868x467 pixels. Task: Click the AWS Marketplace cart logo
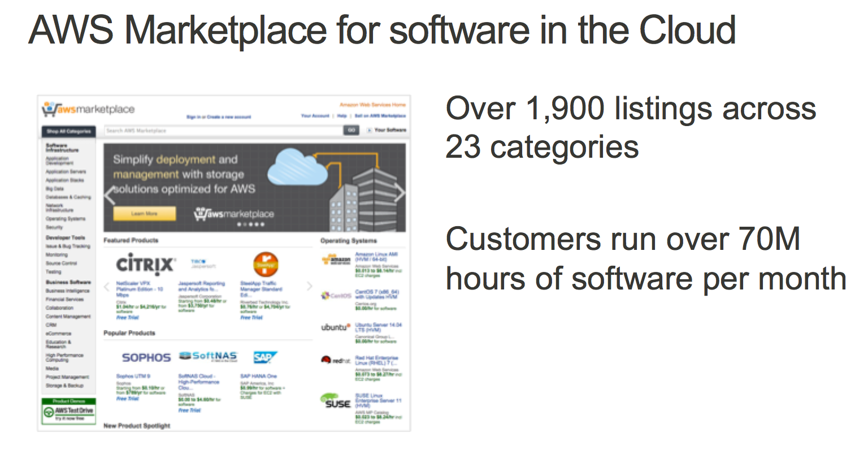[88, 109]
